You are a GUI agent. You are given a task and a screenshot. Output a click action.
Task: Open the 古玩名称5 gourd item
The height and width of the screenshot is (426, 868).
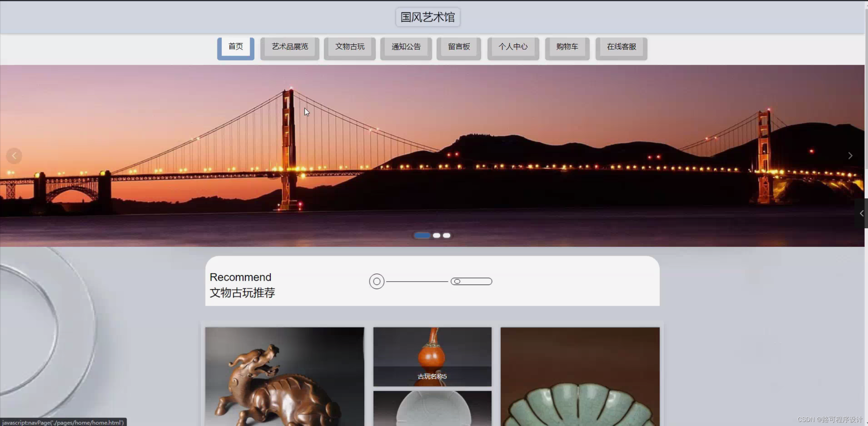[x=432, y=357]
